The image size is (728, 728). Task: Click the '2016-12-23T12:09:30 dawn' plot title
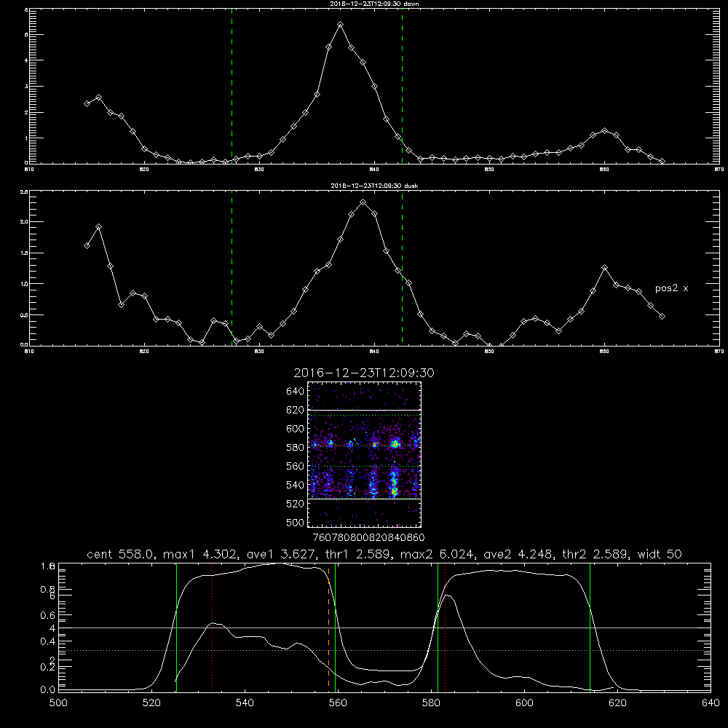374,4
